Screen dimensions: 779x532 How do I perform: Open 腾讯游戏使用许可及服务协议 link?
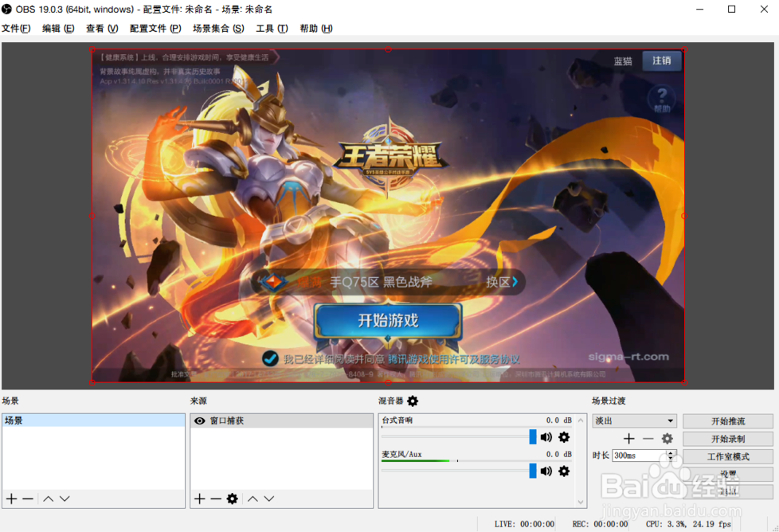(x=453, y=359)
